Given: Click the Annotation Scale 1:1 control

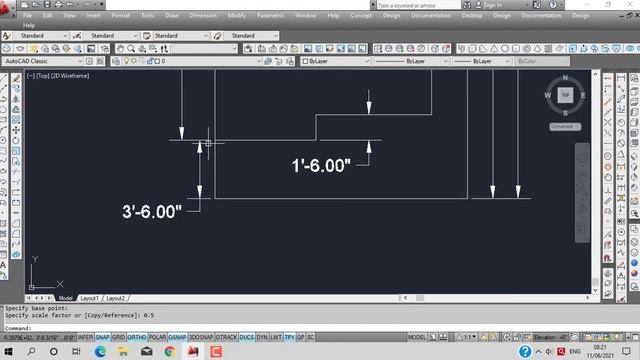Looking at the screenshot, I should point(466,337).
